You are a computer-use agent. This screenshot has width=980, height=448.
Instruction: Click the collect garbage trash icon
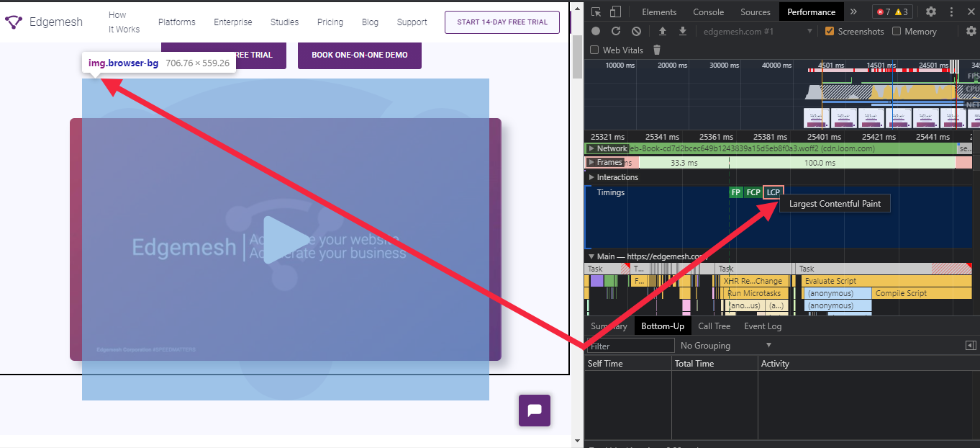pyautogui.click(x=656, y=50)
